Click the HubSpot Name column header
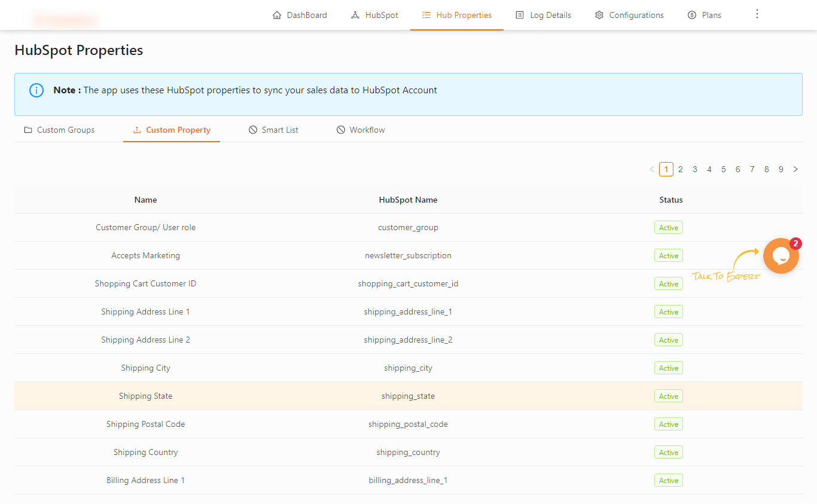The height and width of the screenshot is (504, 817). 408,200
